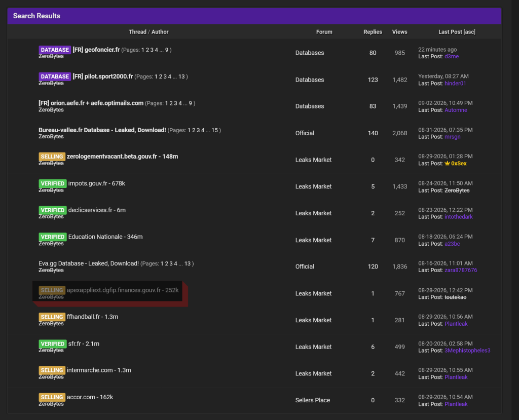Click the 80 replies count for geofoncier.fr
This screenshot has width=519, height=420.
point(373,53)
